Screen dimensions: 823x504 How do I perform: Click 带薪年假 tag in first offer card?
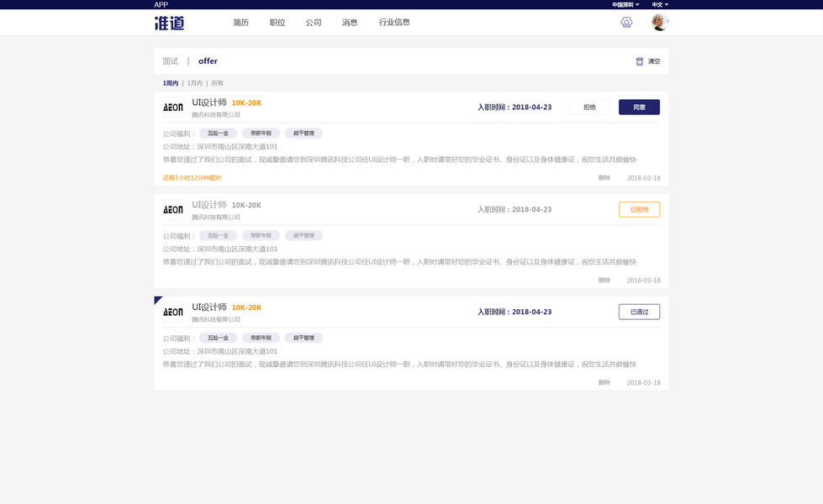click(x=261, y=134)
